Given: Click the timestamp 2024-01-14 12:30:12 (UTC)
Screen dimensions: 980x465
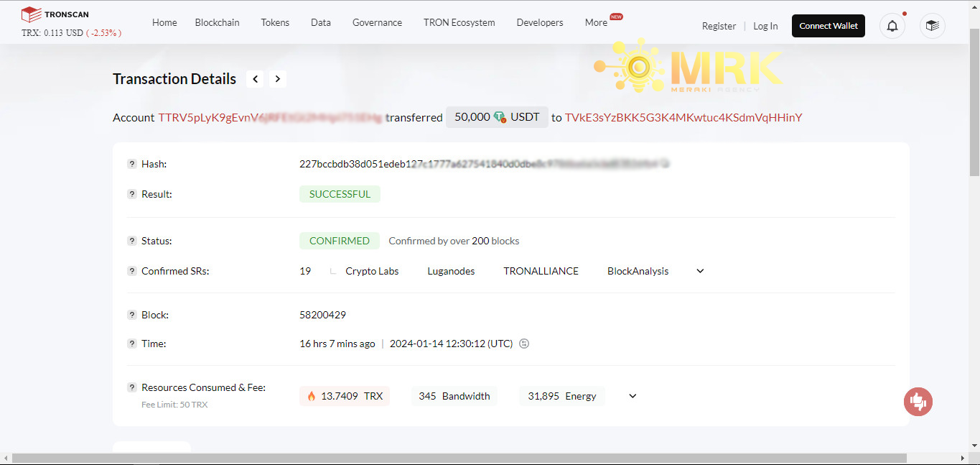Looking at the screenshot, I should 451,344.
